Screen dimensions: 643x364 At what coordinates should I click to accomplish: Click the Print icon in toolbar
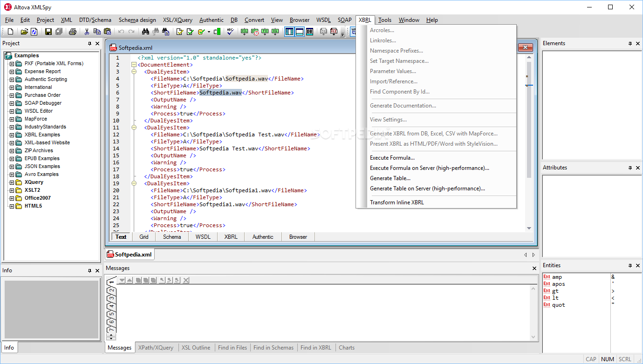coord(73,32)
